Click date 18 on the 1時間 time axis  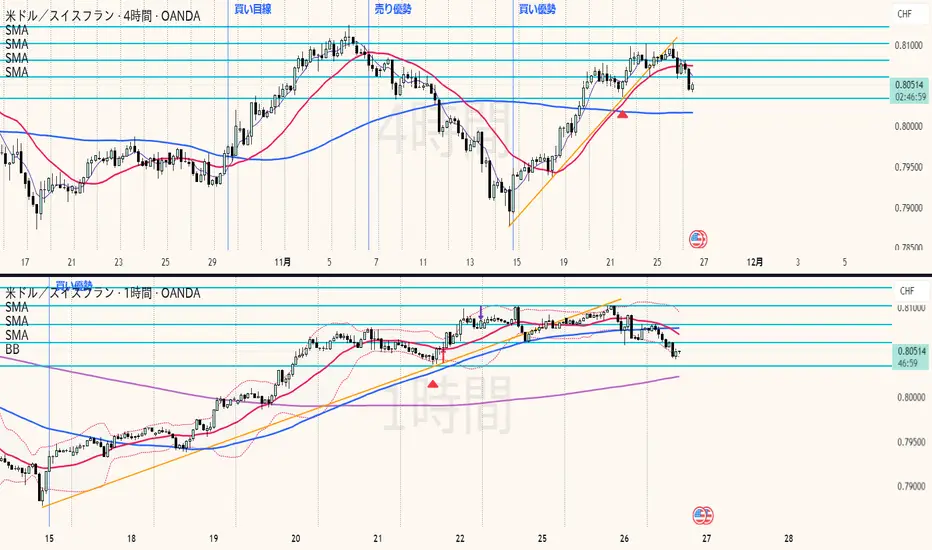click(x=131, y=539)
